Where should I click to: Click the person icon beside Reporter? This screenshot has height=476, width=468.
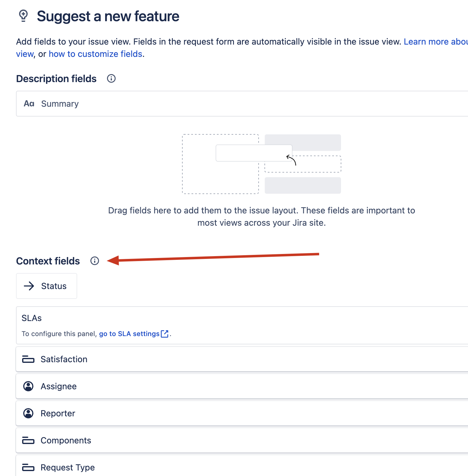coord(28,413)
